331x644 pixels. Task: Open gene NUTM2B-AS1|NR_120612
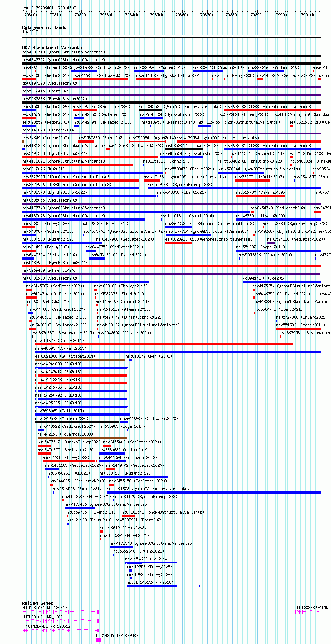pyautogui.click(x=48, y=626)
